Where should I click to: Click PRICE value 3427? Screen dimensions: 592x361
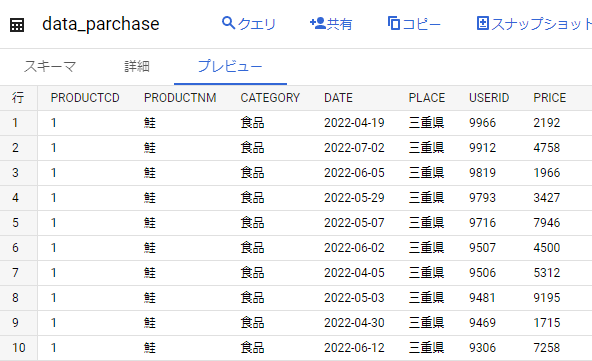tap(547, 197)
